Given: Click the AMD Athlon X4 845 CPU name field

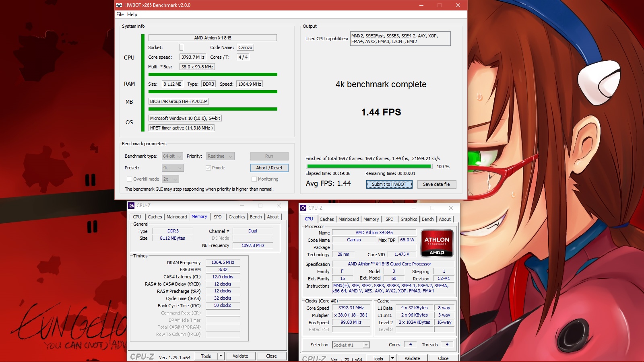Looking at the screenshot, I should click(213, 38).
